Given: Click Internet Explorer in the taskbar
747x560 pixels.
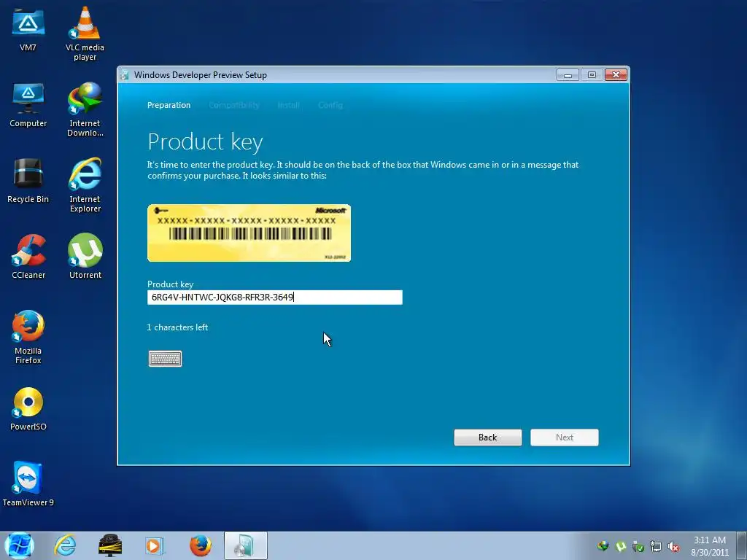Looking at the screenshot, I should tap(65, 545).
